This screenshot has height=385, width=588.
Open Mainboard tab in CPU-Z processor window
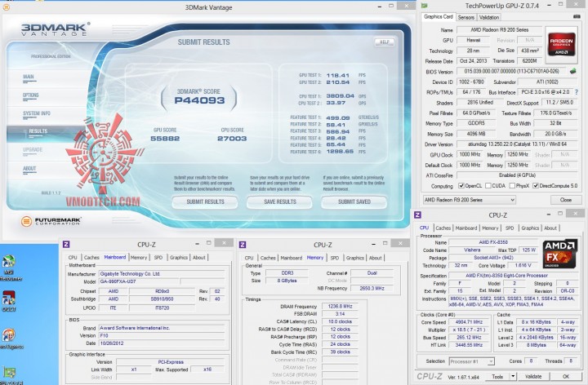[466, 228]
